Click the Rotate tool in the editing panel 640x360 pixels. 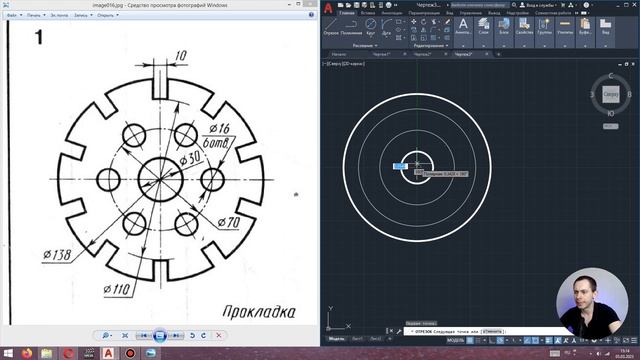click(424, 22)
